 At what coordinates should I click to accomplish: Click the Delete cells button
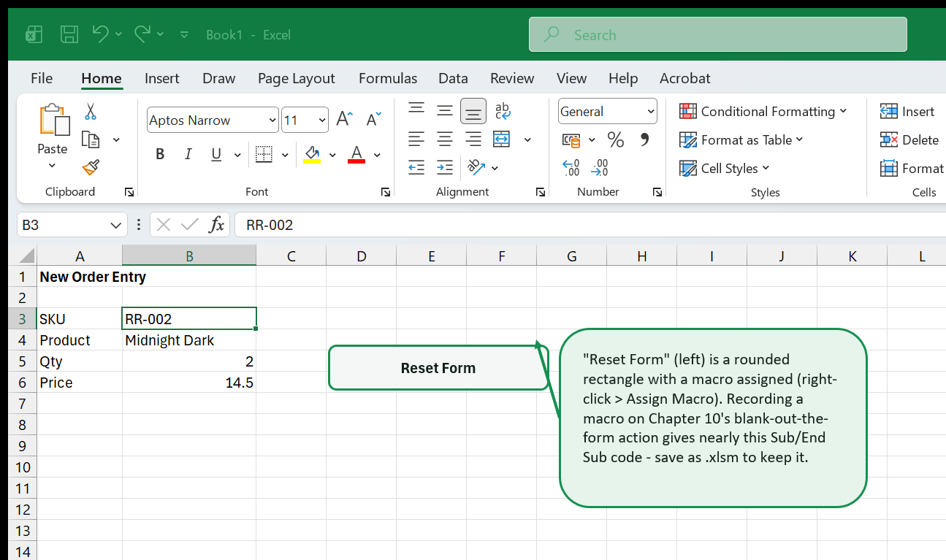(909, 139)
